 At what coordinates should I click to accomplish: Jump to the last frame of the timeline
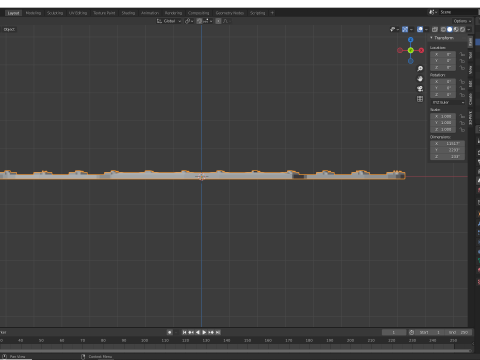pos(218,332)
